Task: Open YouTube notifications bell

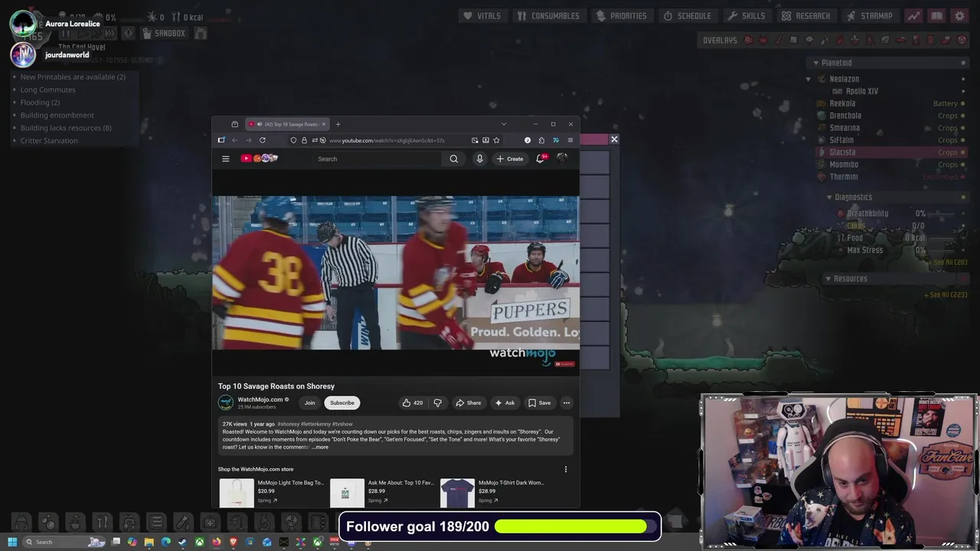Action: (541, 158)
